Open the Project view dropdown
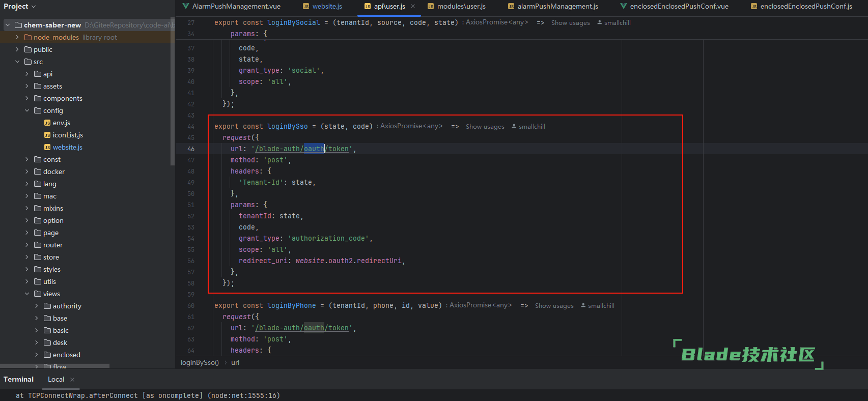This screenshot has height=401, width=868. [x=19, y=7]
